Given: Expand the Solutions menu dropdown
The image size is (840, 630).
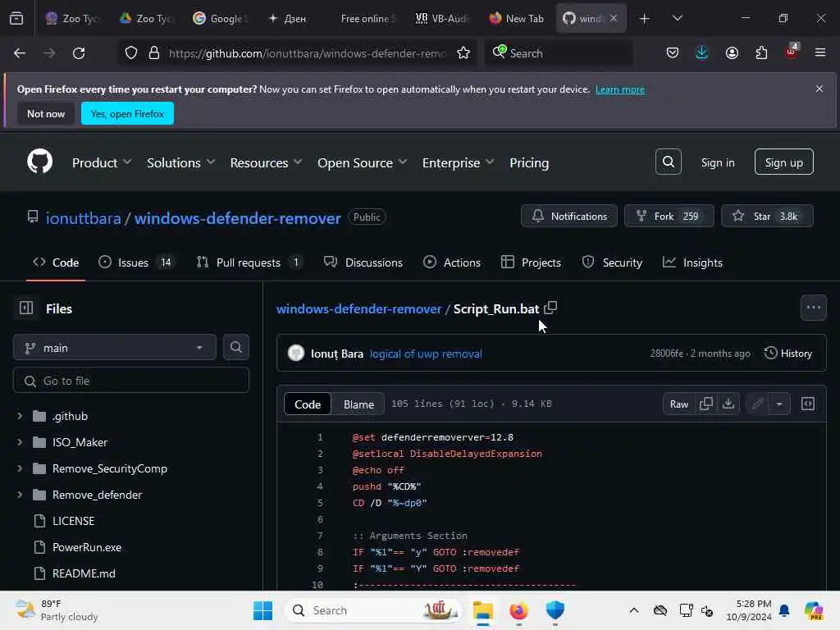Looking at the screenshot, I should tap(180, 162).
